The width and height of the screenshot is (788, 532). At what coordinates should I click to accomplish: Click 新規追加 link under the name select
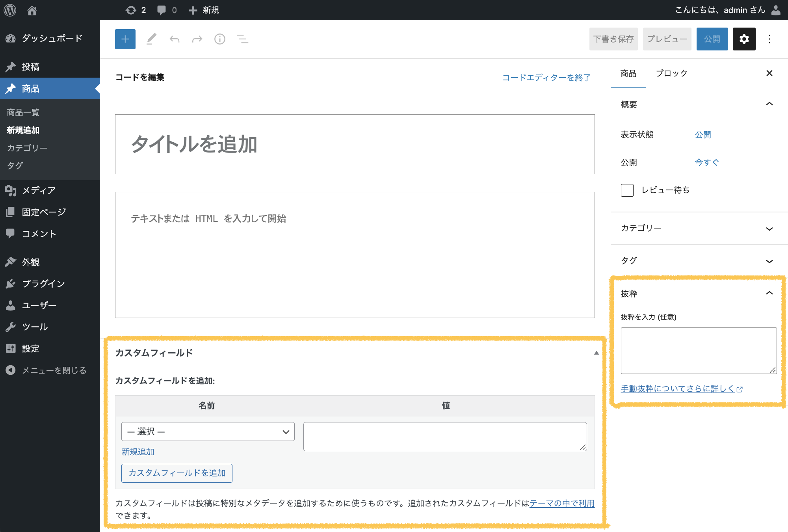138,452
